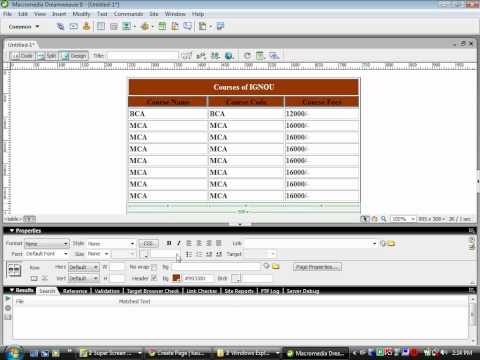The height and width of the screenshot is (360, 480).
Task: Toggle Italic formatting
Action: pos(179,243)
